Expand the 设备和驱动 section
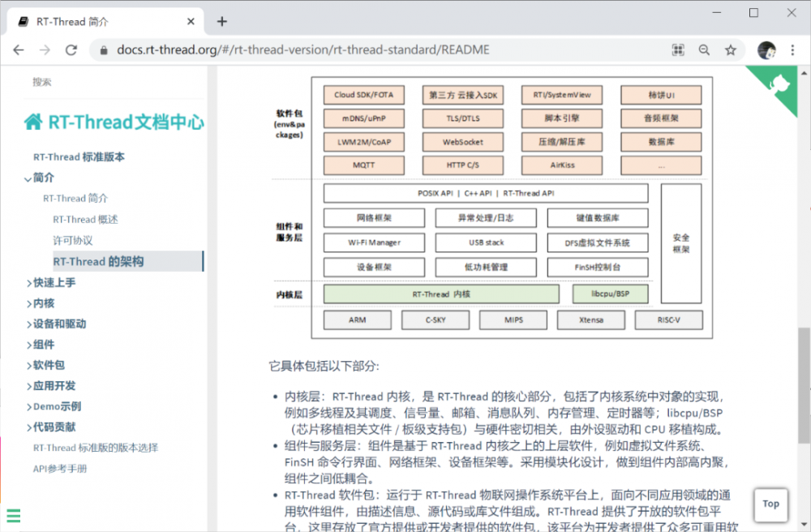The width and height of the screenshot is (811, 532). point(59,324)
